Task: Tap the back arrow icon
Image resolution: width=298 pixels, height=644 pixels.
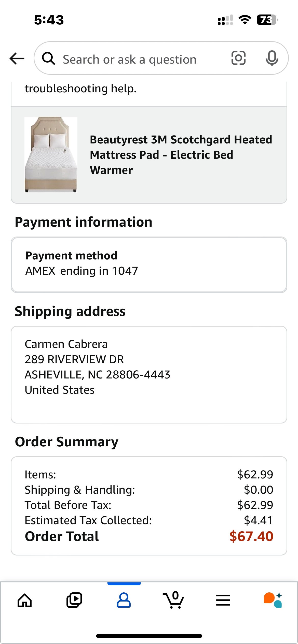Action: 17,58
